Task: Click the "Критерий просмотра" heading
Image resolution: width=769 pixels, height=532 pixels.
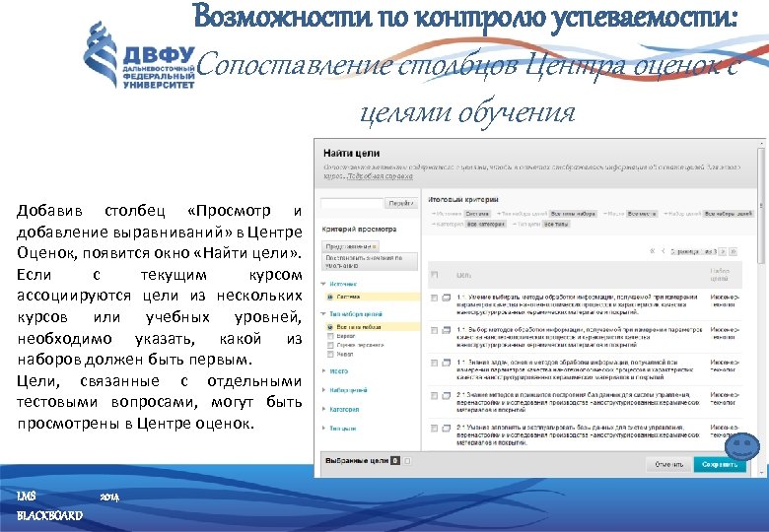Action: pos(359,229)
